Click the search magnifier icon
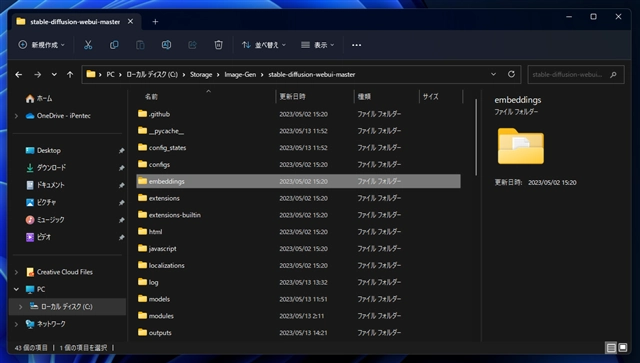The width and height of the screenshot is (640, 363). [x=613, y=75]
